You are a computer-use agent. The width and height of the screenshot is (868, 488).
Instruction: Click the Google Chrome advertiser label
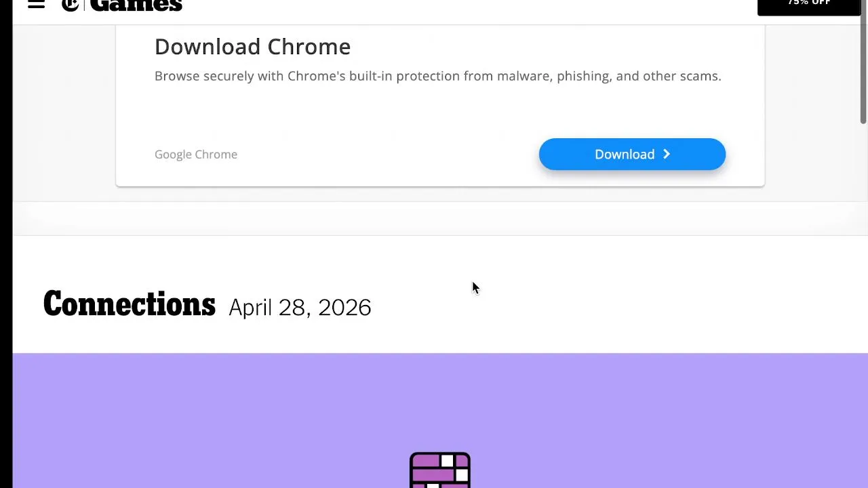[x=196, y=155]
